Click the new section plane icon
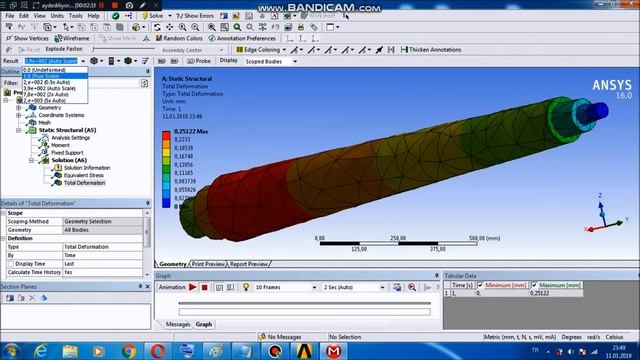 click(10, 298)
